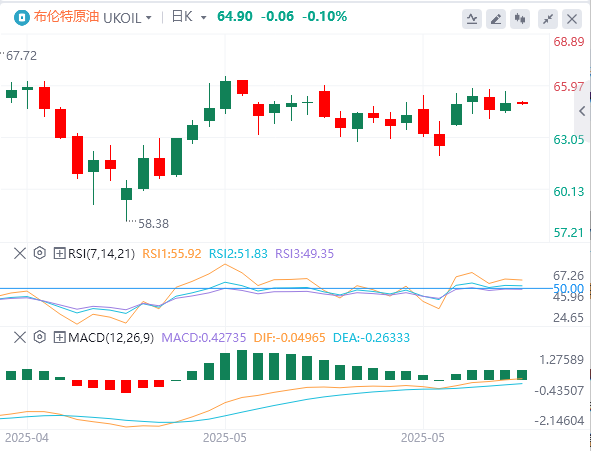This screenshot has height=451, width=591.
Task: Switch the candlestick chart type icon
Action: point(520,19)
